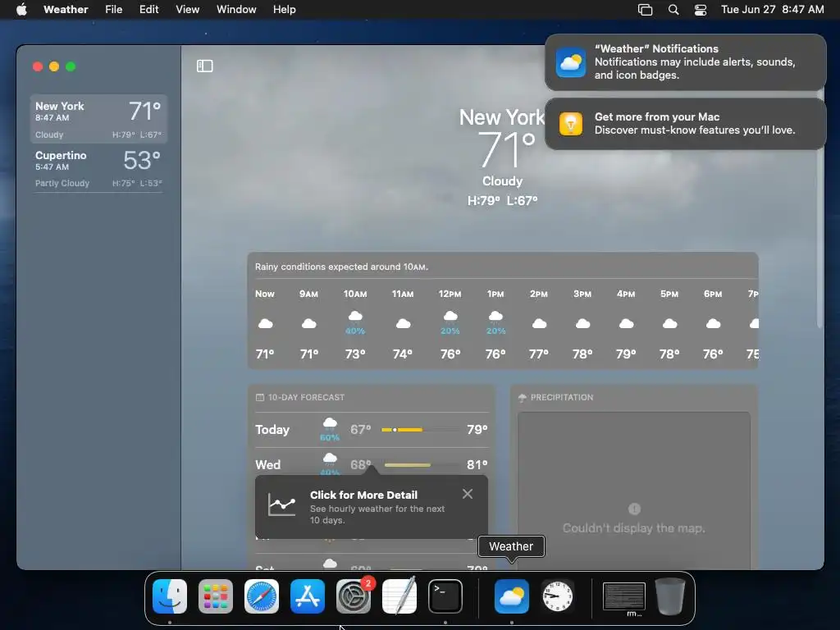Click the Weather notification cloud icon

571,62
